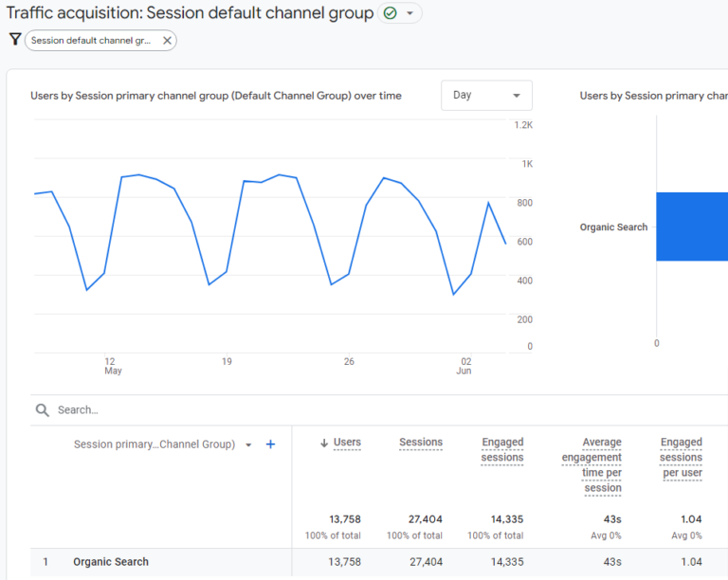This screenshot has width=728, height=580.
Task: Click the row number 1 cell
Action: (45, 562)
